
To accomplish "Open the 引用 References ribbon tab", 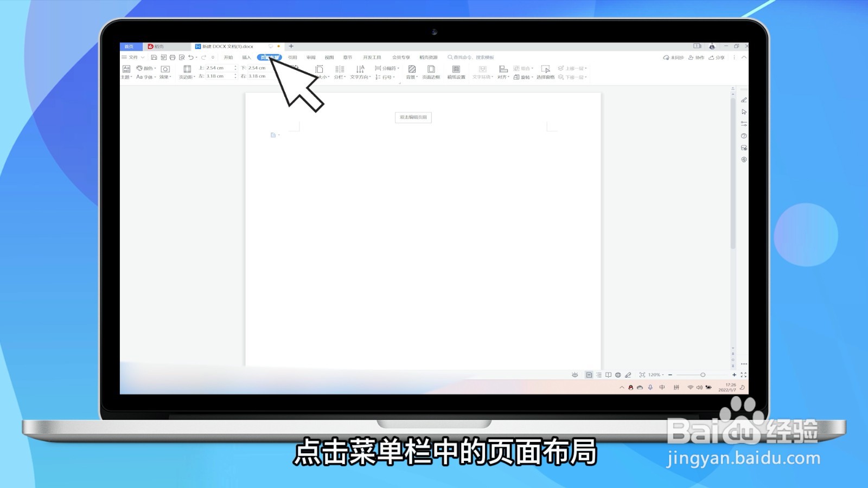I will click(x=292, y=57).
